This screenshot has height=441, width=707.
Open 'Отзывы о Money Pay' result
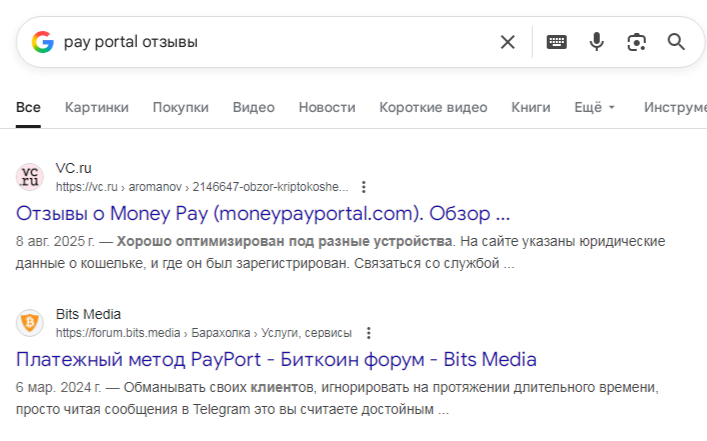[x=263, y=213]
